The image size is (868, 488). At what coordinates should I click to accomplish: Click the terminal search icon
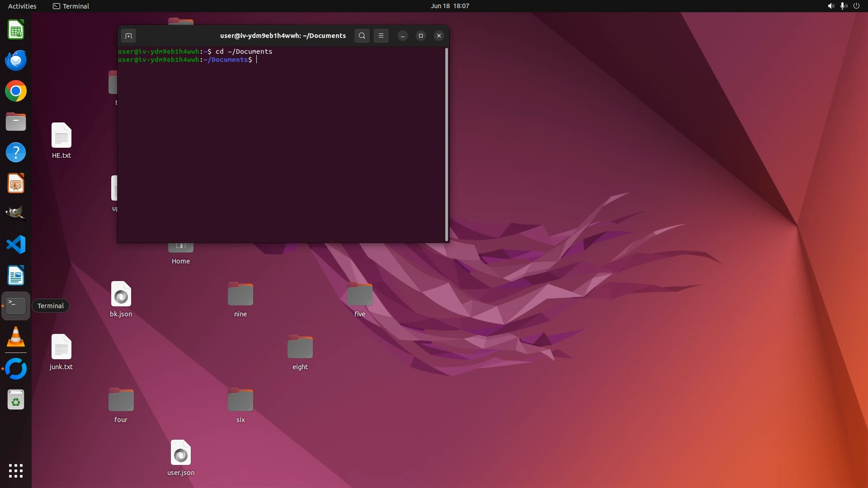click(x=362, y=36)
